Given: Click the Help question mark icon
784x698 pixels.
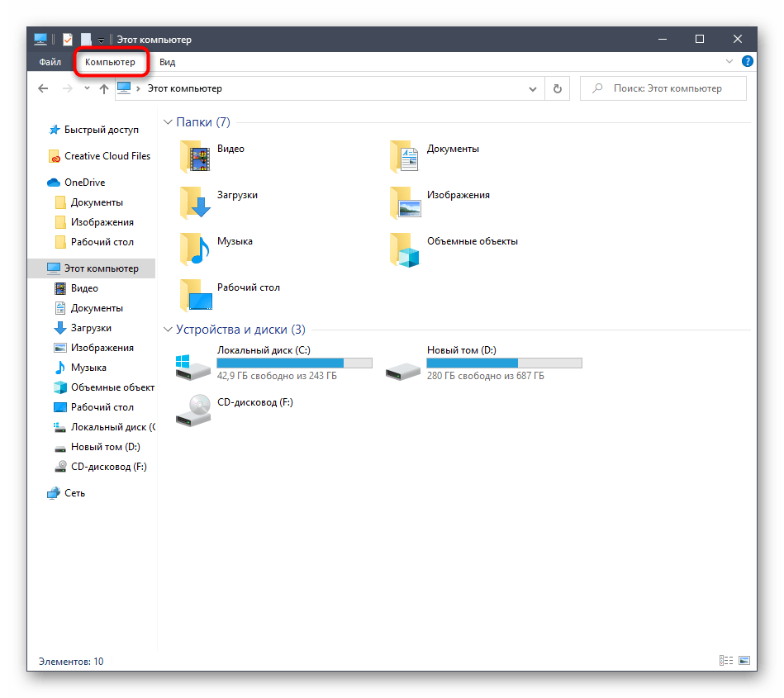Looking at the screenshot, I should tap(748, 62).
